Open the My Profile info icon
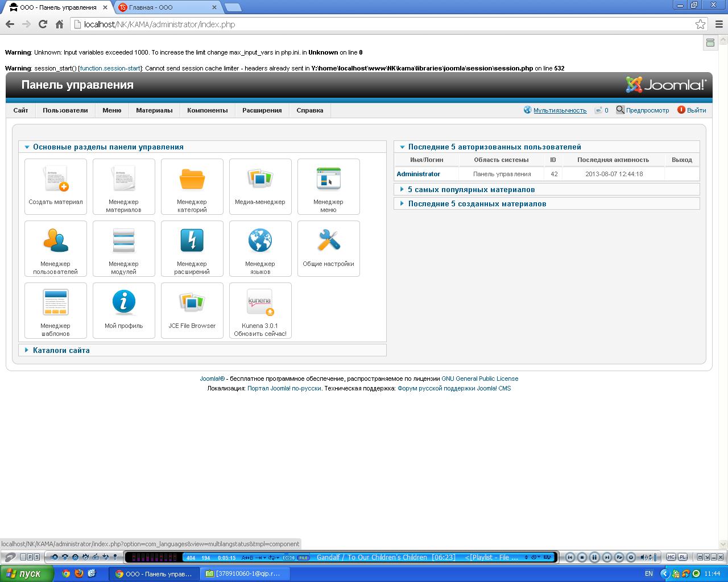The image size is (728, 582). point(123,303)
